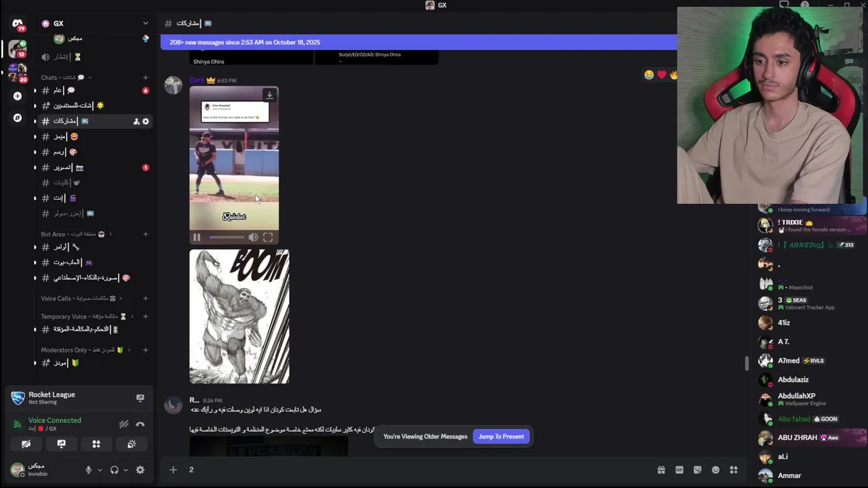This screenshot has width=868, height=488.
Task: Open microphone input options arrow
Action: pos(100,470)
